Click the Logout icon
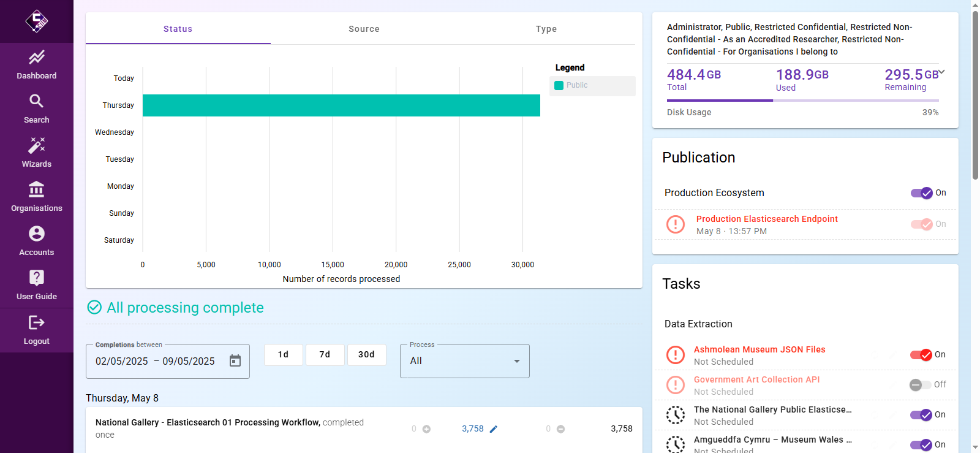Image resolution: width=980 pixels, height=453 pixels. click(x=36, y=322)
